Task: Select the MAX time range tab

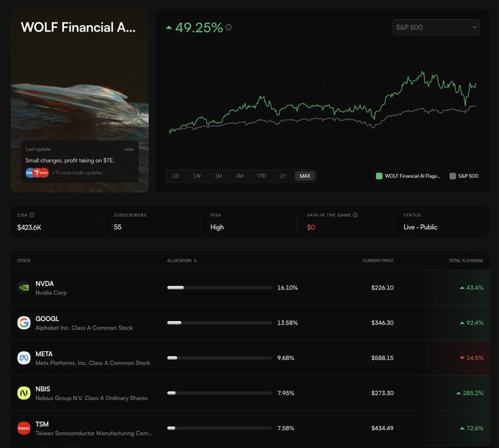Action: click(305, 176)
